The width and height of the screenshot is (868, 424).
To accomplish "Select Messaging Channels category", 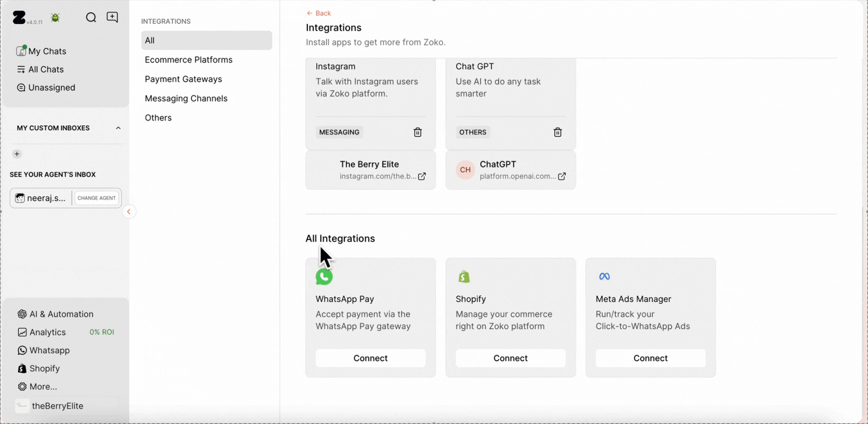I will [x=186, y=99].
